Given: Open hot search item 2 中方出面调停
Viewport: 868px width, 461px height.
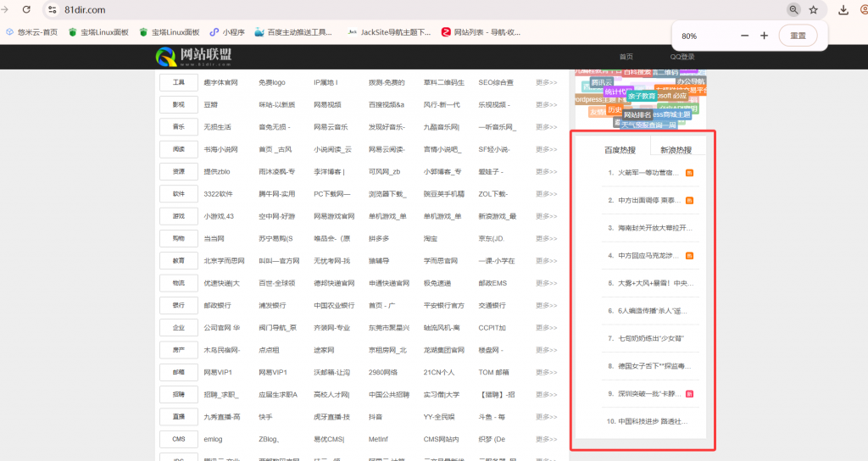Looking at the screenshot, I should pyautogui.click(x=650, y=200).
